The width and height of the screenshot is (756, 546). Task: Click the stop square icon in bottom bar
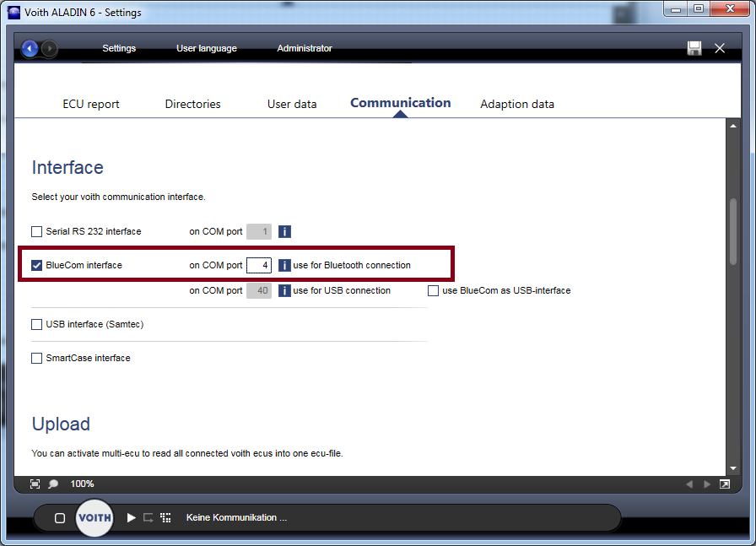pos(60,518)
